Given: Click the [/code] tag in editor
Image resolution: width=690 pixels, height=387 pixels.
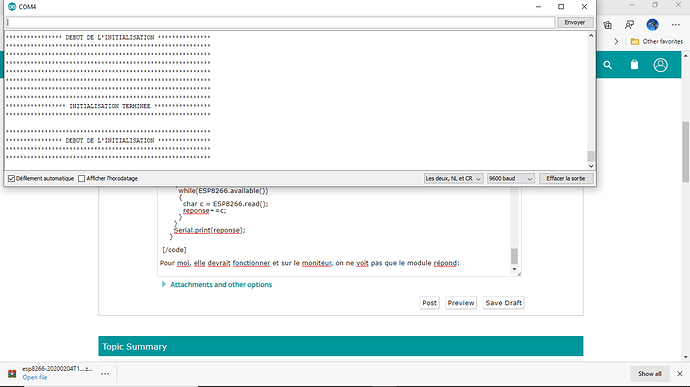Looking at the screenshot, I should click(174, 250).
